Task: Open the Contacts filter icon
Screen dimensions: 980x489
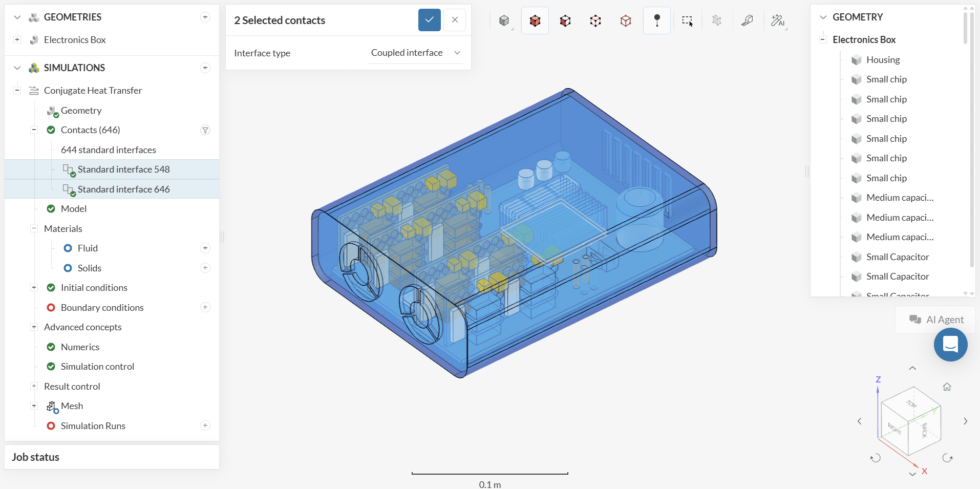Action: (205, 130)
